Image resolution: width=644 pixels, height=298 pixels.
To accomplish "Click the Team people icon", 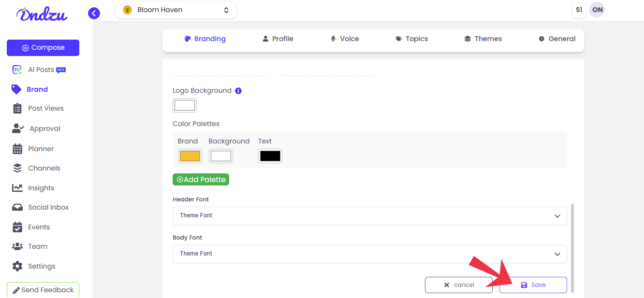I will (17, 246).
